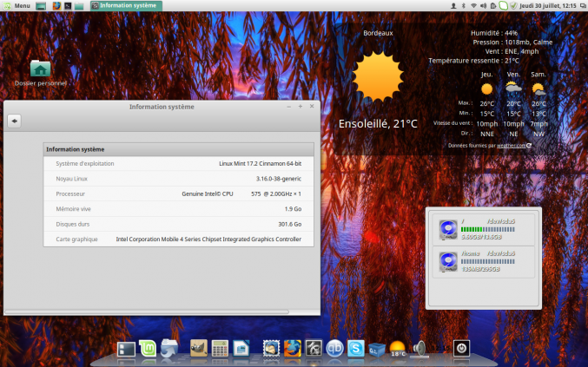This screenshot has width=588, height=367.
Task: Launch Firefox from the top panel
Action: coord(56,5)
